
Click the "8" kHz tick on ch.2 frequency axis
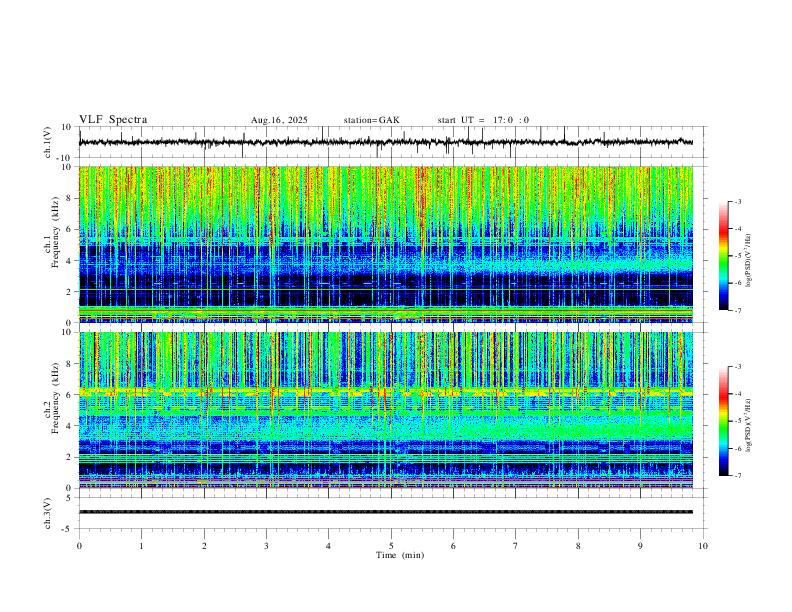pos(70,364)
